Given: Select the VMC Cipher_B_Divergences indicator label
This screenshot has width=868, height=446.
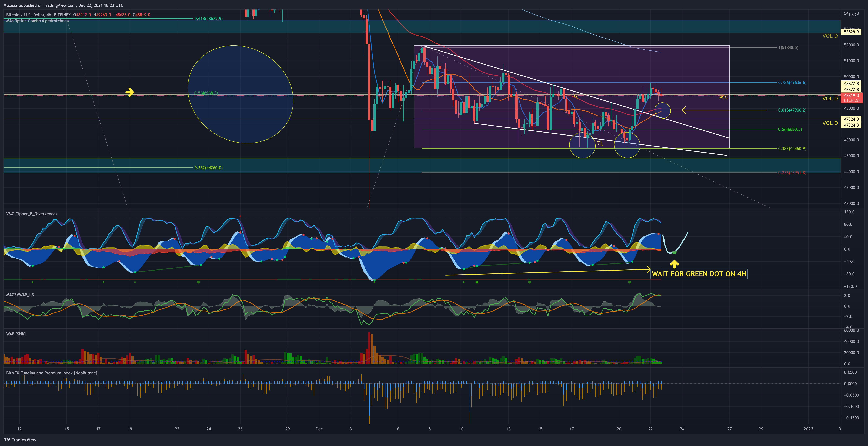Looking at the screenshot, I should (x=32, y=214).
